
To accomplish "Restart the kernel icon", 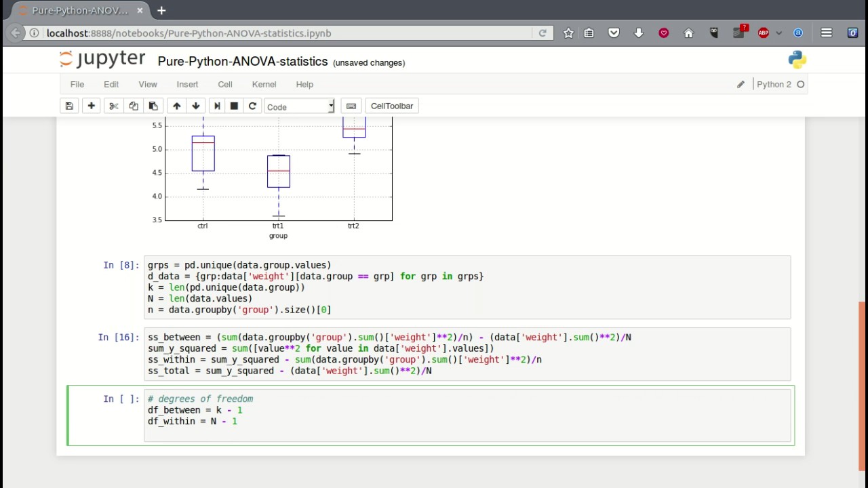I will click(x=252, y=106).
